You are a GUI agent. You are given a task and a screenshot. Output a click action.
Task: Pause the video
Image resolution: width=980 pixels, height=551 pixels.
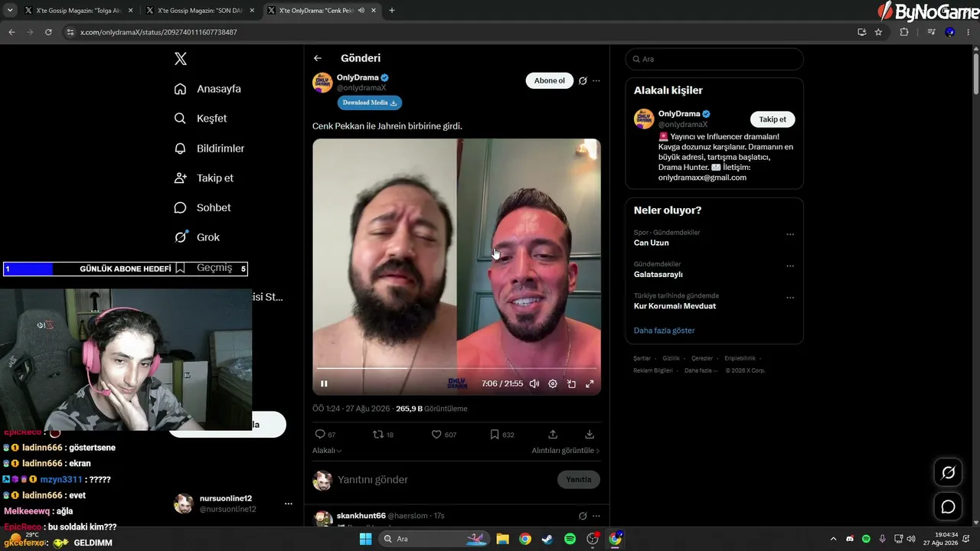click(324, 383)
